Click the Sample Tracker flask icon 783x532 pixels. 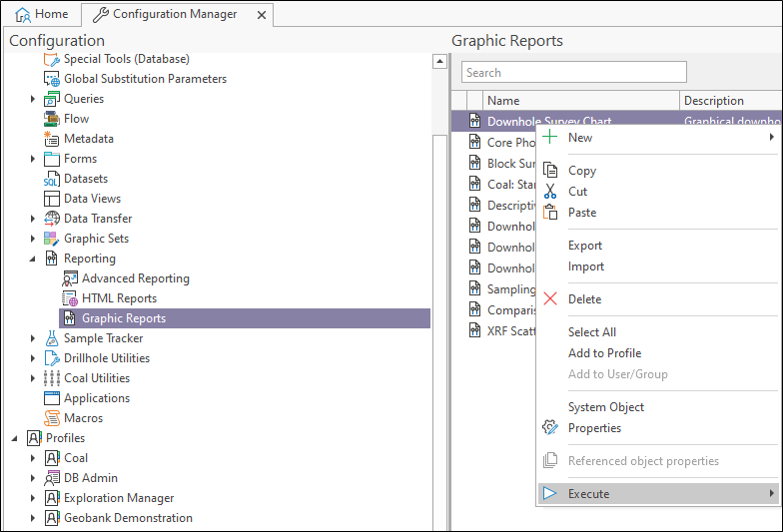[52, 338]
